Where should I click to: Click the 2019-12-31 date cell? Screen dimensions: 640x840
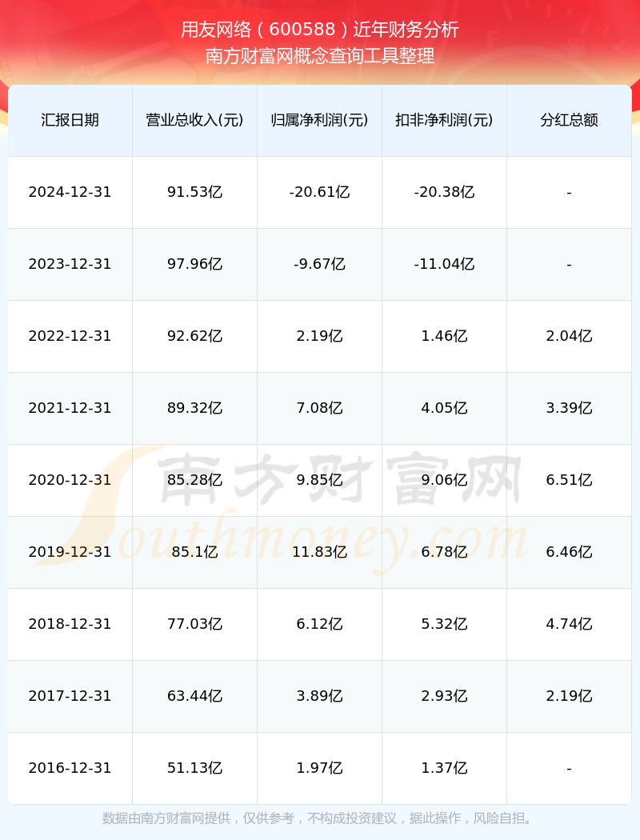tap(70, 552)
